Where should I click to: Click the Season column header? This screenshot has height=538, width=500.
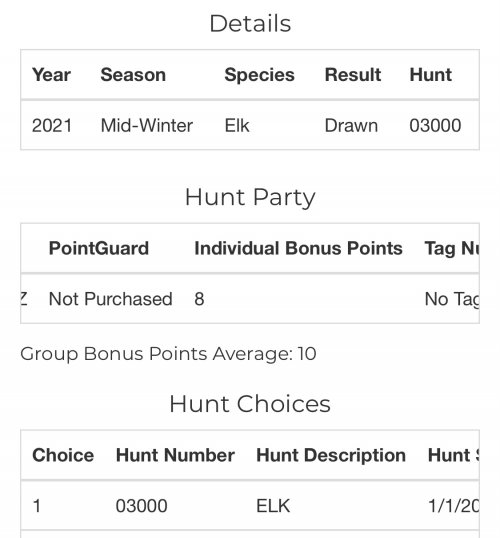(x=133, y=75)
